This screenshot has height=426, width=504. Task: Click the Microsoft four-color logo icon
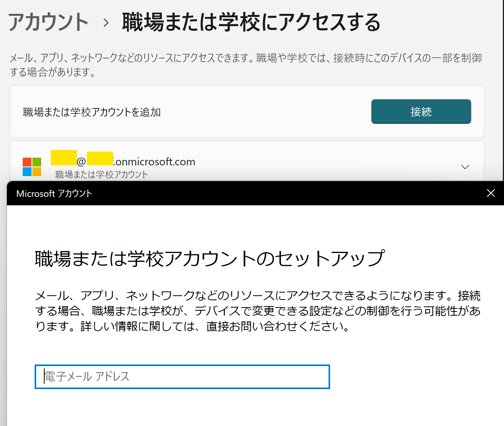click(x=32, y=167)
